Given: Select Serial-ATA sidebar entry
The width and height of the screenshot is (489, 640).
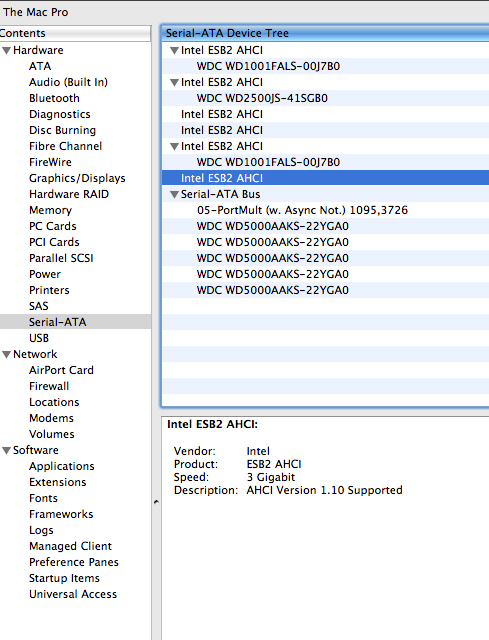Looking at the screenshot, I should click(x=75, y=322).
